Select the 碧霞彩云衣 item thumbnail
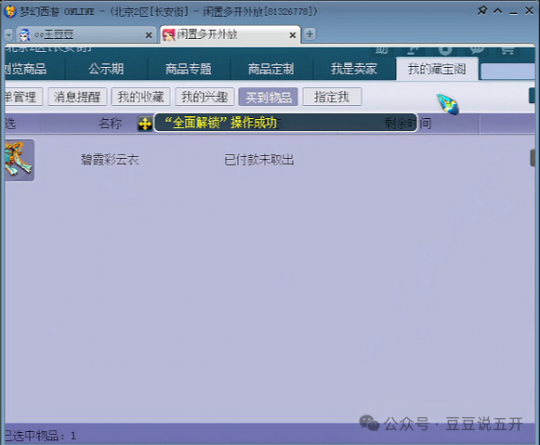540x445 pixels. pyautogui.click(x=19, y=160)
